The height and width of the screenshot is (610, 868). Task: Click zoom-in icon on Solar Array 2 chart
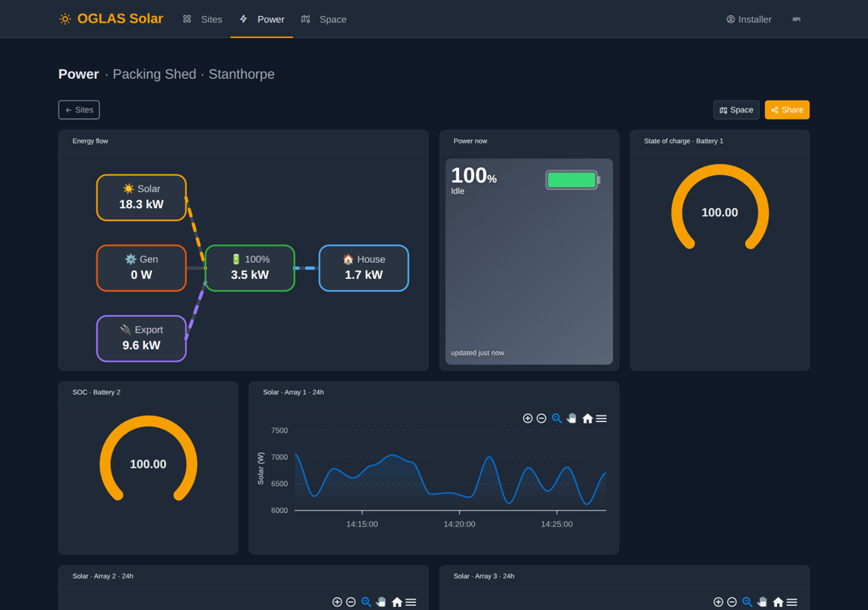pyautogui.click(x=337, y=602)
